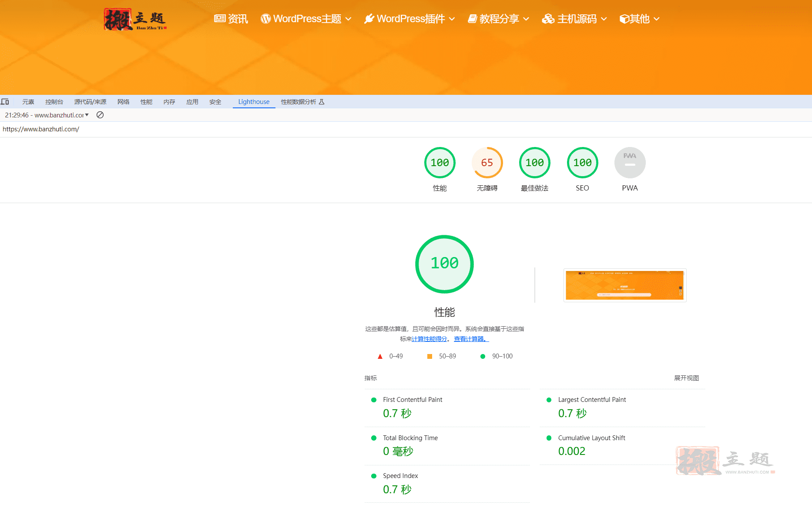
Task: Select the Lighthouse tab
Action: pos(254,102)
